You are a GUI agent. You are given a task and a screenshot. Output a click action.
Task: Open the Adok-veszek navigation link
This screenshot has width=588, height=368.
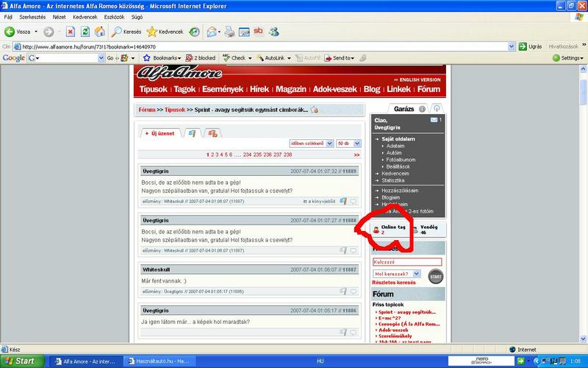click(x=335, y=89)
